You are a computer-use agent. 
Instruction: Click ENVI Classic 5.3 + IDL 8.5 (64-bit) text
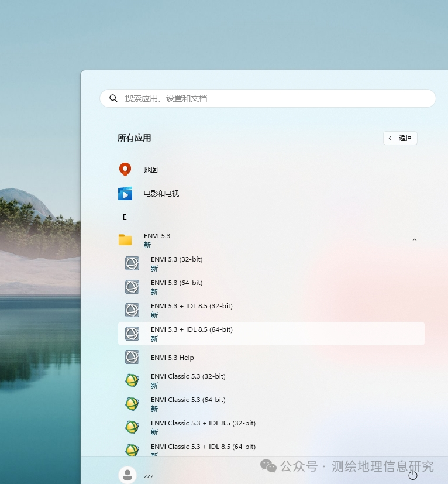click(203, 447)
